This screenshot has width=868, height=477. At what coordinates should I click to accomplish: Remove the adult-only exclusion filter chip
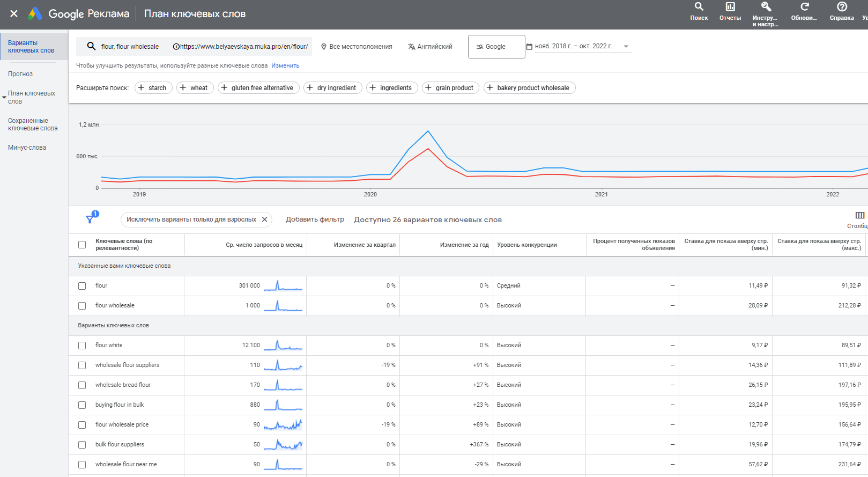264,219
